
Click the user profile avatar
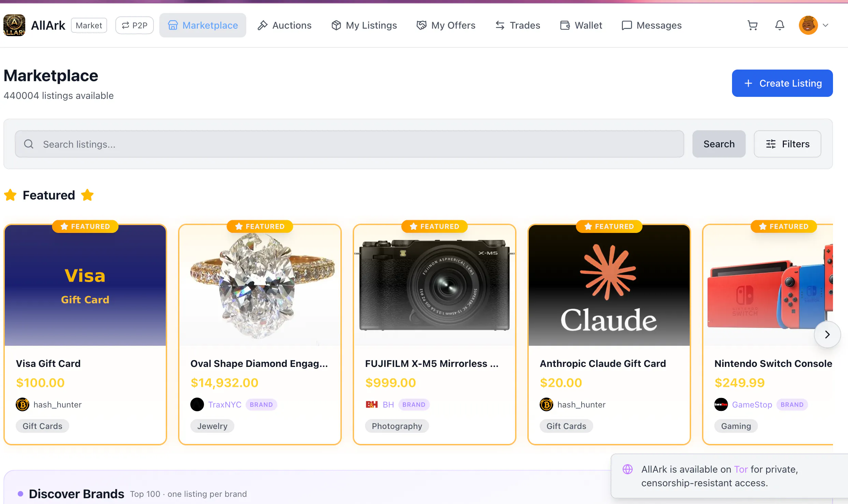(x=808, y=25)
